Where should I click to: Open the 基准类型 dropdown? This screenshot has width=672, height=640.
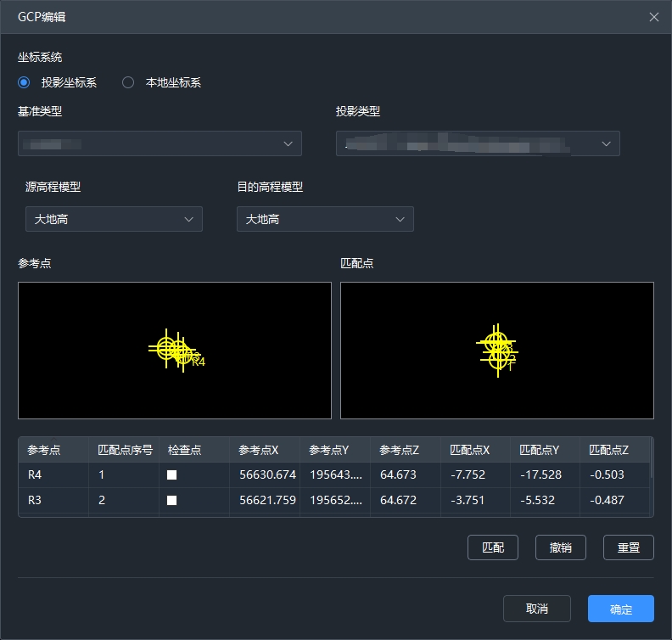[x=160, y=143]
